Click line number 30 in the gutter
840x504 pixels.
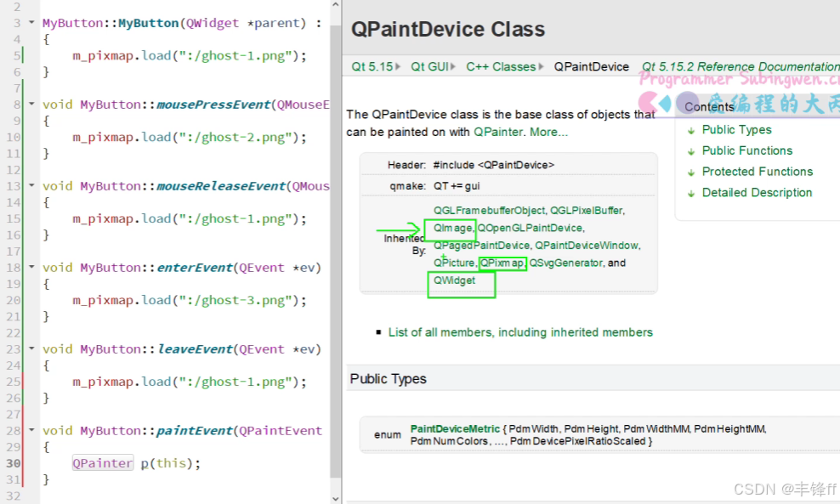pyautogui.click(x=14, y=462)
